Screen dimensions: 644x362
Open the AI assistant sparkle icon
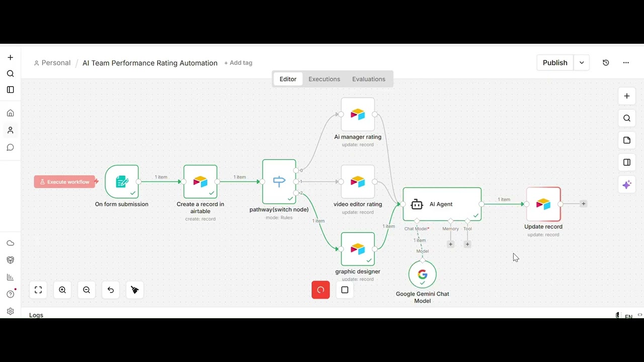627,185
